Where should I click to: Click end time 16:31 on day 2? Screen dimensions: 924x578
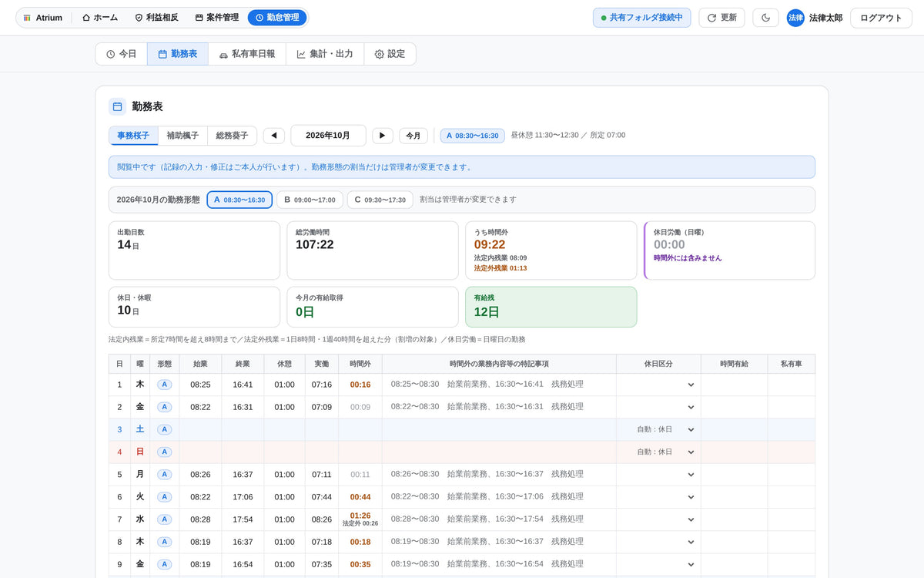coord(243,407)
